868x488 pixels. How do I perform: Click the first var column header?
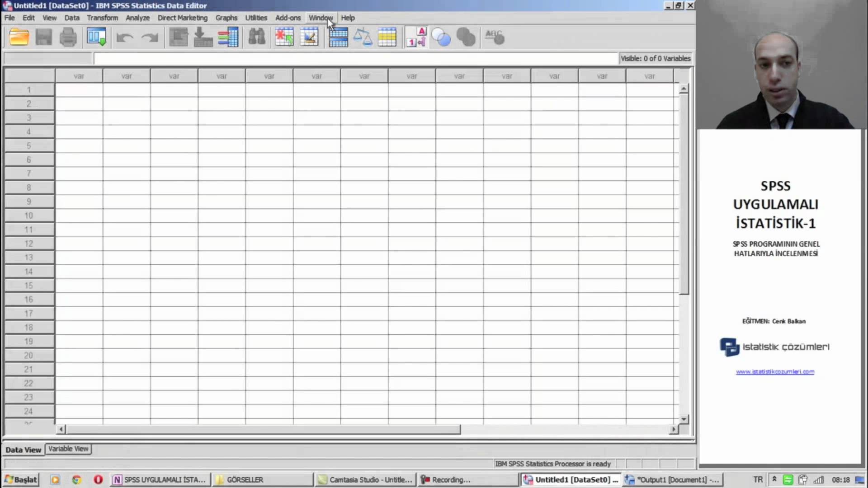click(79, 76)
